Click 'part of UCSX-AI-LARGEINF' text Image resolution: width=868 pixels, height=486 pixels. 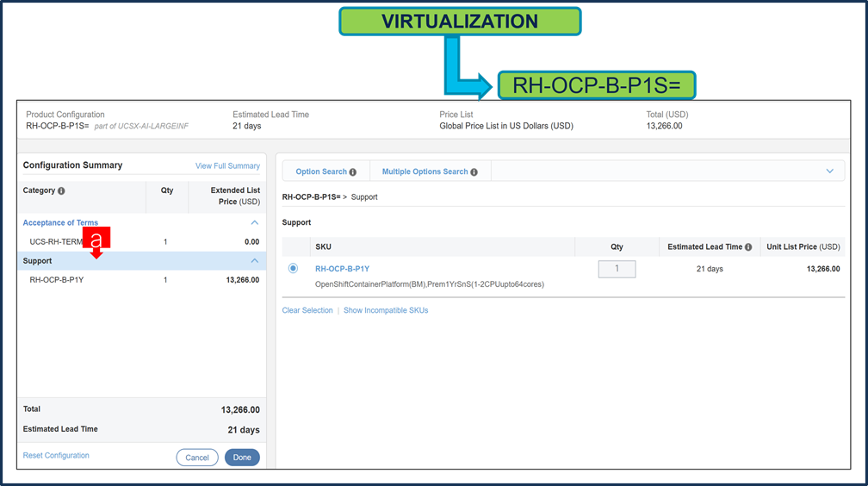[141, 127]
